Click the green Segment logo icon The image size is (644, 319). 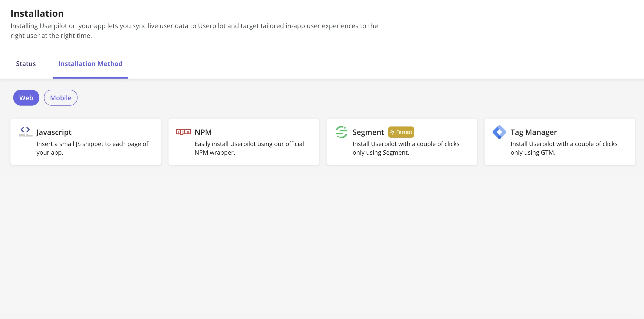[x=341, y=132]
